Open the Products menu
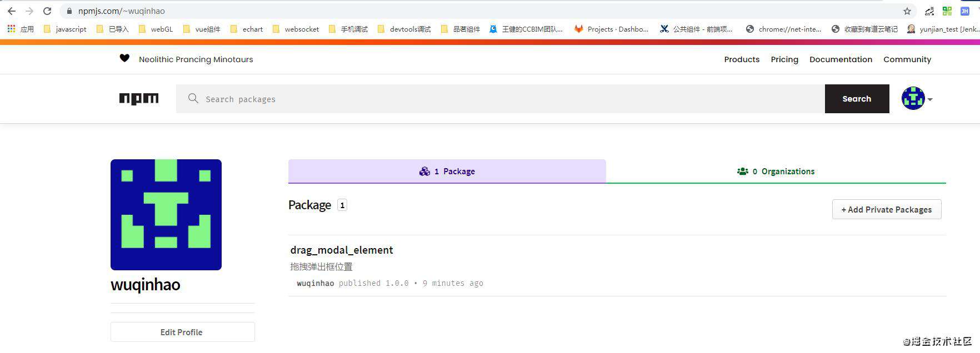Image resolution: width=980 pixels, height=353 pixels. coord(742,59)
